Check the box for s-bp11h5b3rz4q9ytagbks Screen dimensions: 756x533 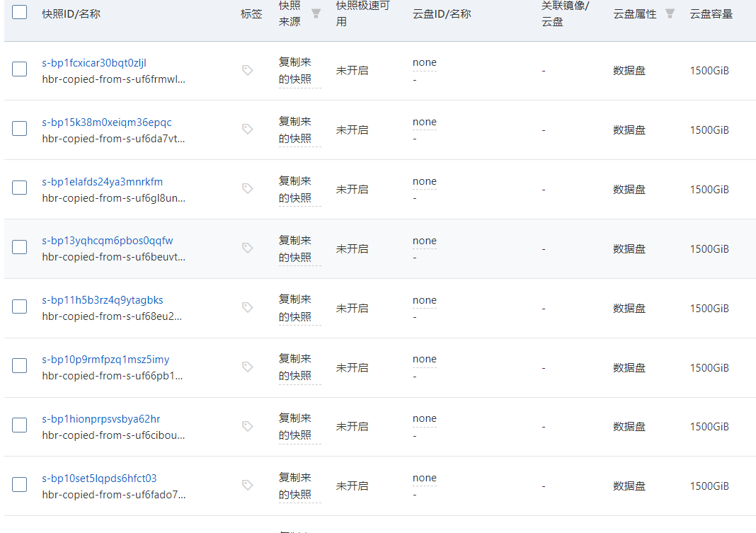[19, 306]
